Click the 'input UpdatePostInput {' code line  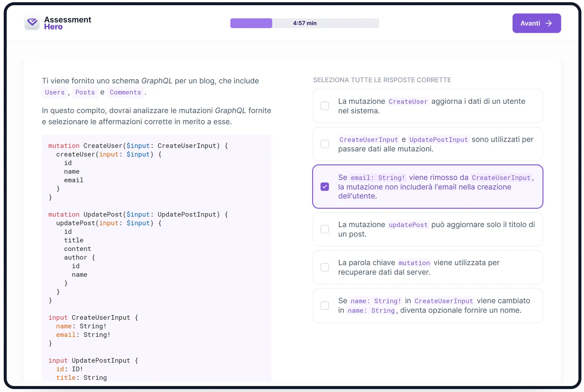pyautogui.click(x=93, y=360)
